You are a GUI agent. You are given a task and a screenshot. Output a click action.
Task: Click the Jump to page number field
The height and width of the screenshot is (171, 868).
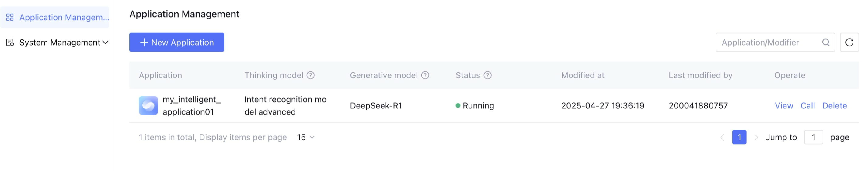point(813,137)
